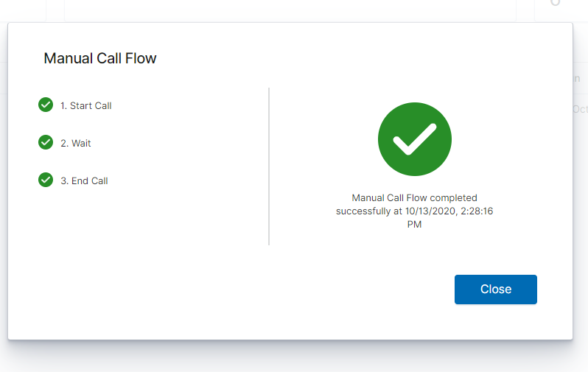Click the word "Wait" in step two
The image size is (588, 372).
(x=81, y=143)
